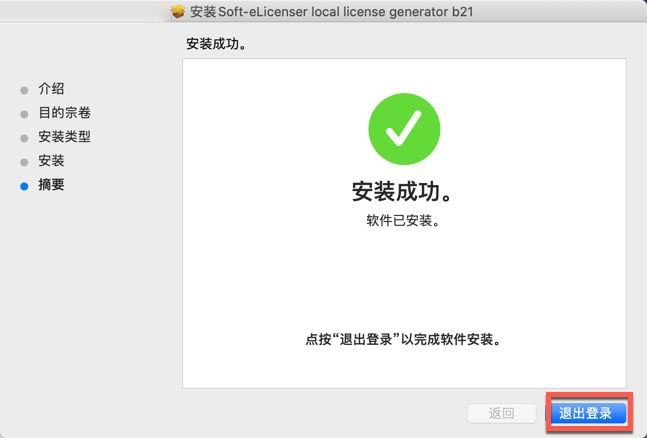Click blank area of the white summary panel

pos(404,281)
